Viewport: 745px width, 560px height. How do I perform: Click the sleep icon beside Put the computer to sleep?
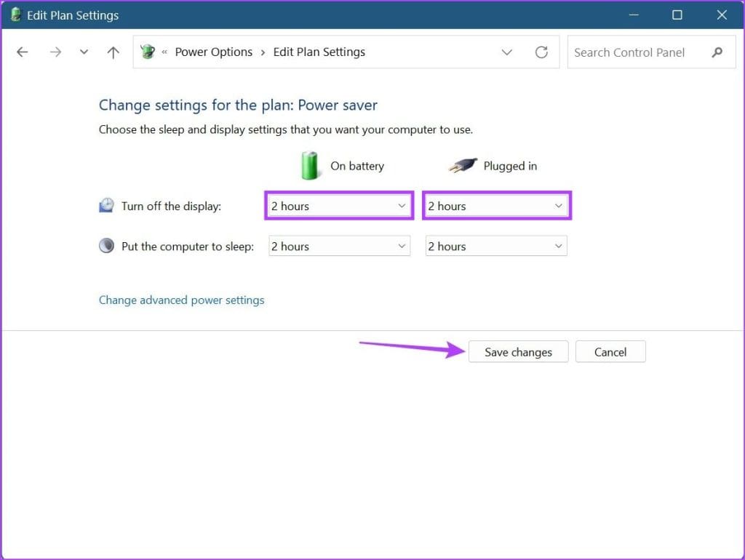106,246
